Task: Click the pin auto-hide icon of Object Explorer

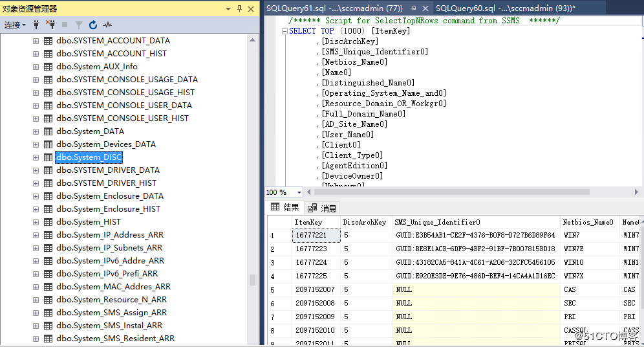Action: pos(239,8)
